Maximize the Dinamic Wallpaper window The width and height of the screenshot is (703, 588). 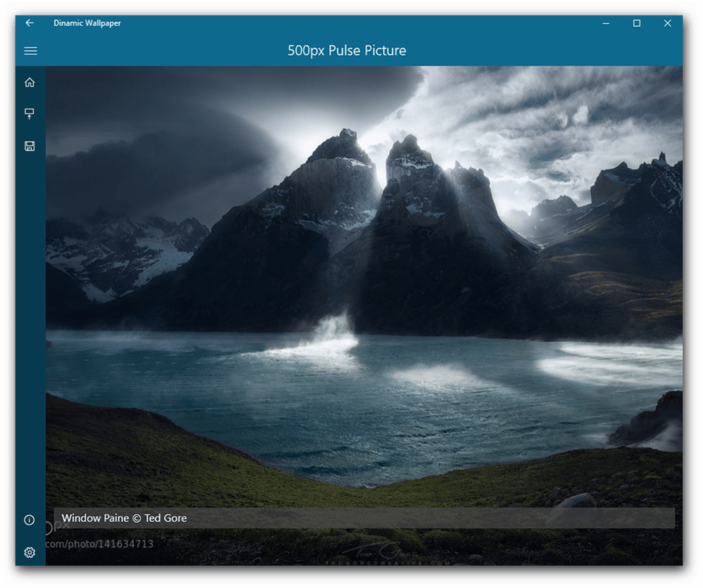pyautogui.click(x=637, y=23)
